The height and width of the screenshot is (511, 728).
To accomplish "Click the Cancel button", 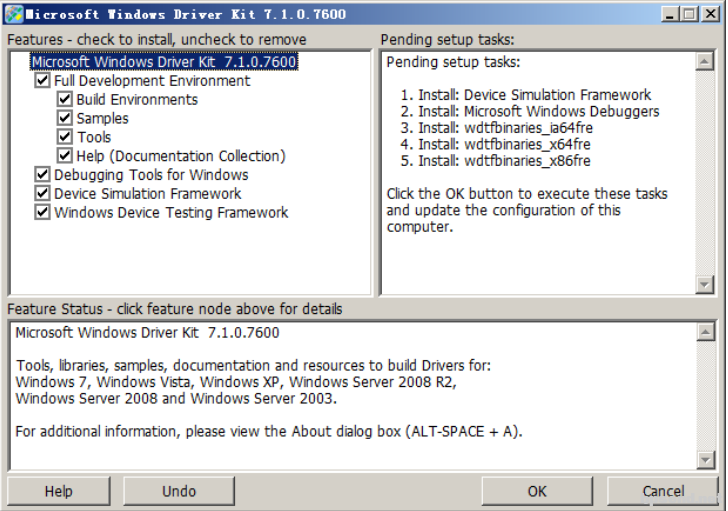I will (663, 491).
